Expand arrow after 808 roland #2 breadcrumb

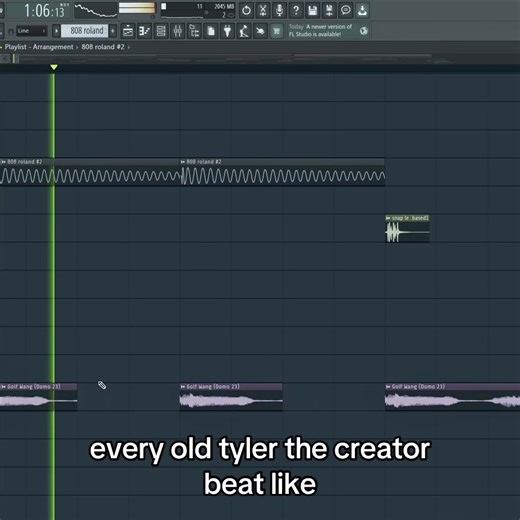[x=129, y=47]
